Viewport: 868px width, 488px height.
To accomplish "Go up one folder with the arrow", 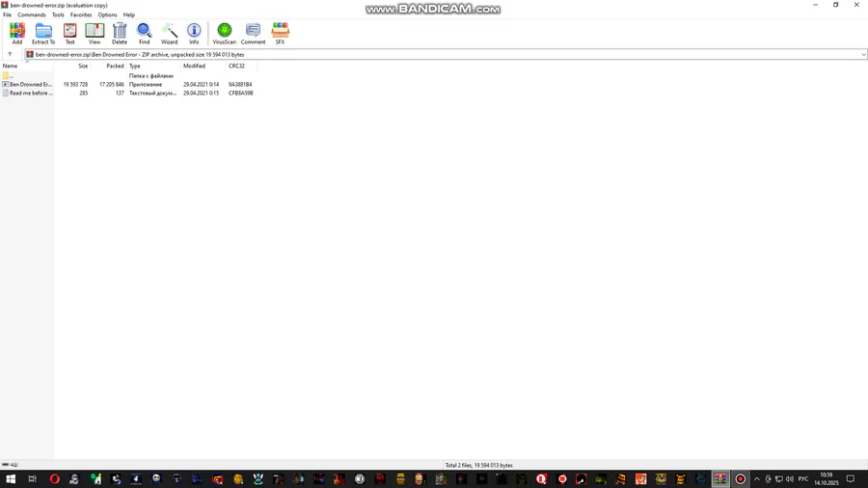I will pos(10,54).
